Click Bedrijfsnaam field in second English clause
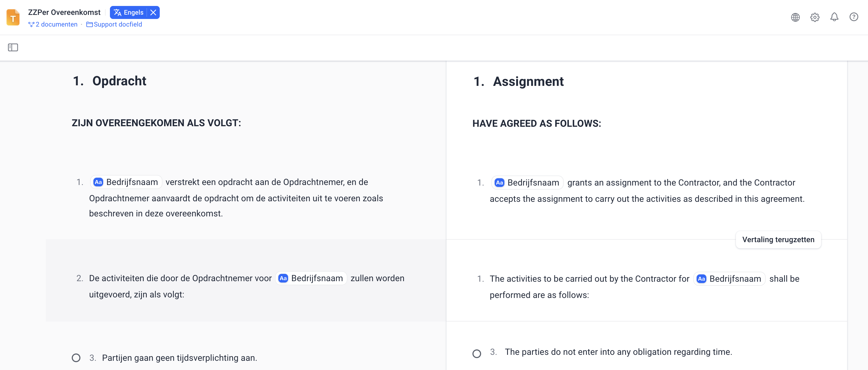The height and width of the screenshot is (370, 868). (x=729, y=279)
